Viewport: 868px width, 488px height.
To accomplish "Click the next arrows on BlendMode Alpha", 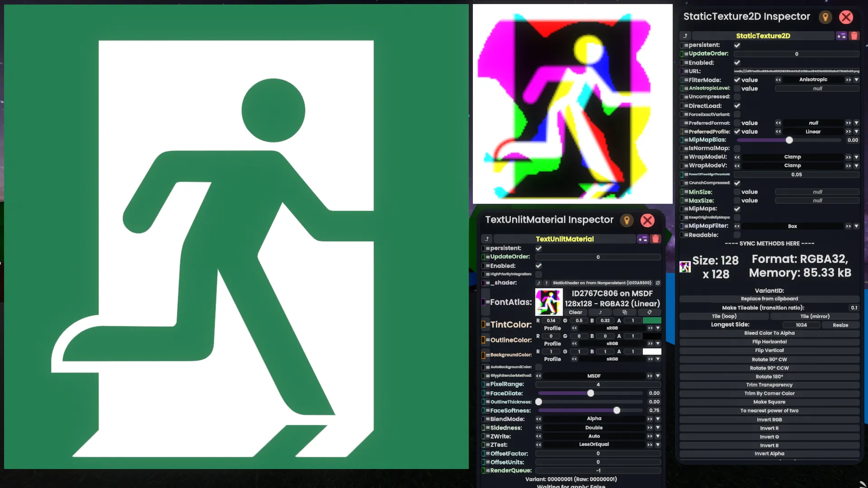I will pyautogui.click(x=650, y=419).
